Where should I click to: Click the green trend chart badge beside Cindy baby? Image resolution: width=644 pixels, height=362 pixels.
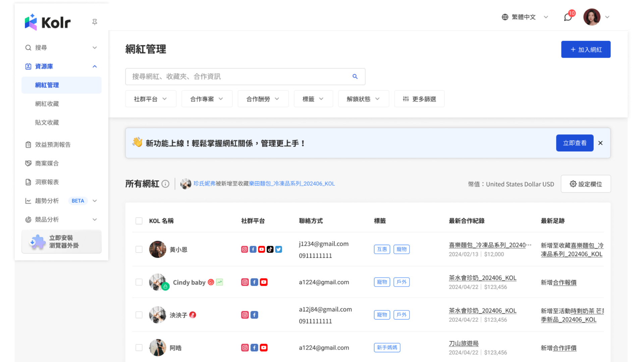click(219, 282)
